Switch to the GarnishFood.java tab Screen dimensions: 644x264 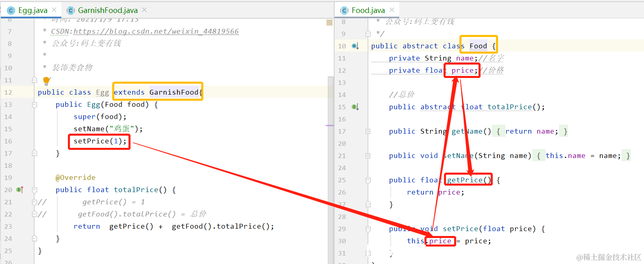coord(107,10)
